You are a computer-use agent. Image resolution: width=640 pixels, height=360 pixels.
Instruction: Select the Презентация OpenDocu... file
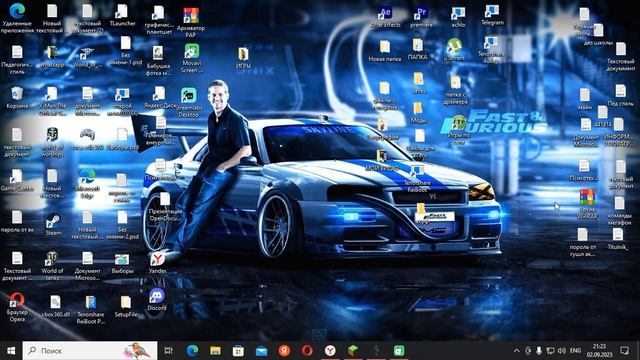[165, 207]
